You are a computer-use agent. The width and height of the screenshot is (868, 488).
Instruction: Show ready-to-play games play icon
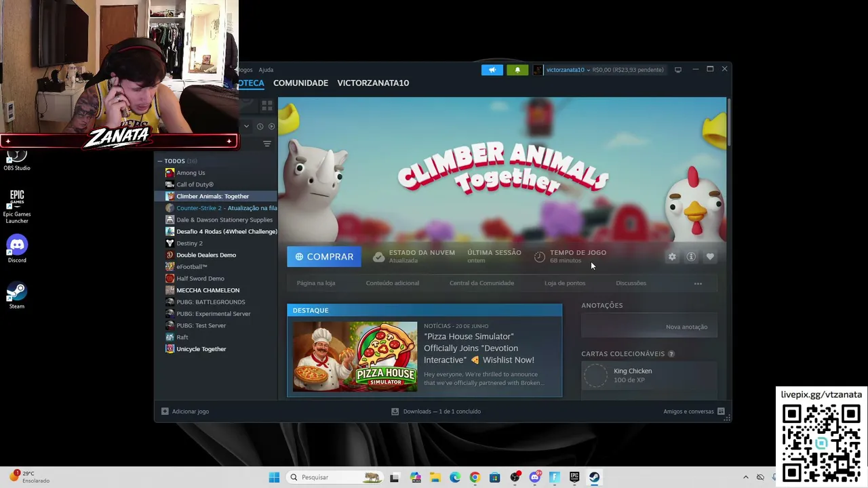[x=272, y=126]
